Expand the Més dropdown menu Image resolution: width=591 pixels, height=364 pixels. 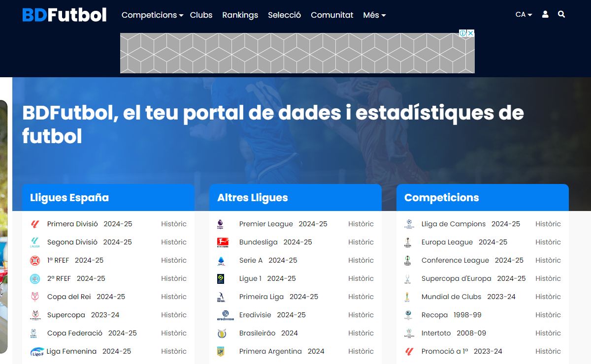click(374, 15)
